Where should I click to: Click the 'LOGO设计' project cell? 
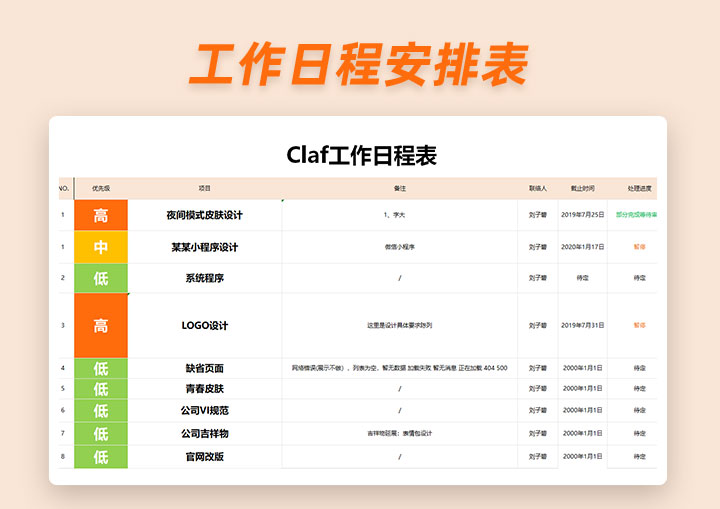point(205,326)
